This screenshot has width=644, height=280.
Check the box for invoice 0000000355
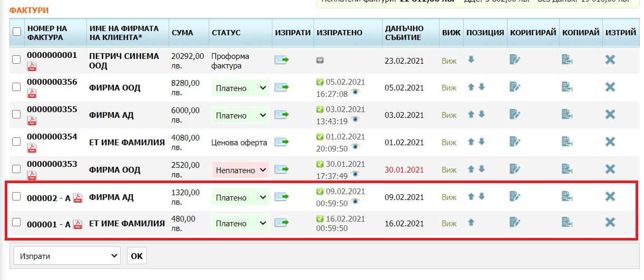16,114
